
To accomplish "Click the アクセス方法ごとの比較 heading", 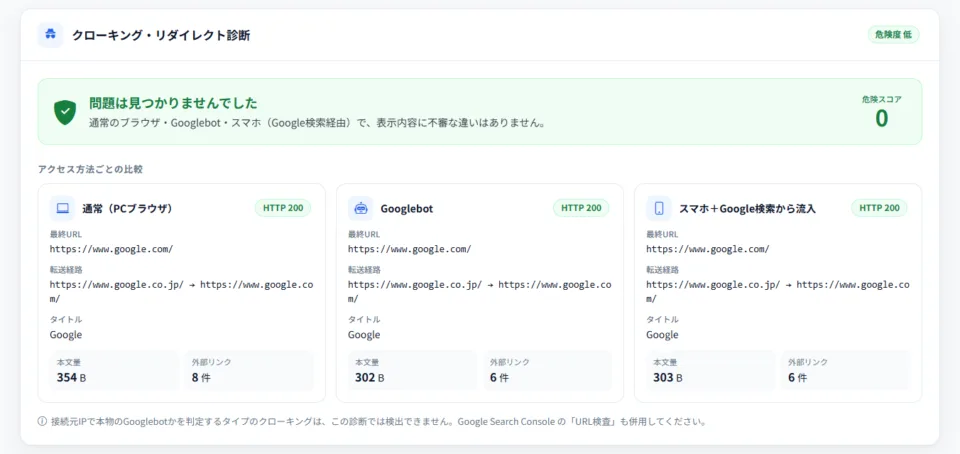I will coord(91,169).
